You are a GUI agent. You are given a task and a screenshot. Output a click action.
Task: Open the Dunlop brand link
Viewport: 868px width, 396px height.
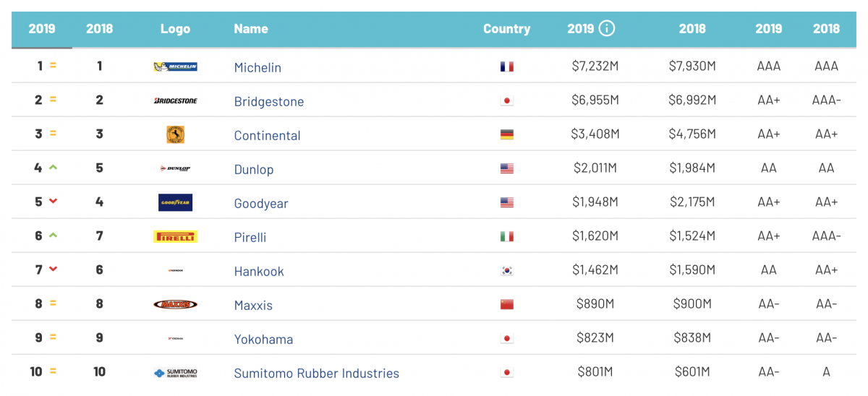click(x=254, y=169)
